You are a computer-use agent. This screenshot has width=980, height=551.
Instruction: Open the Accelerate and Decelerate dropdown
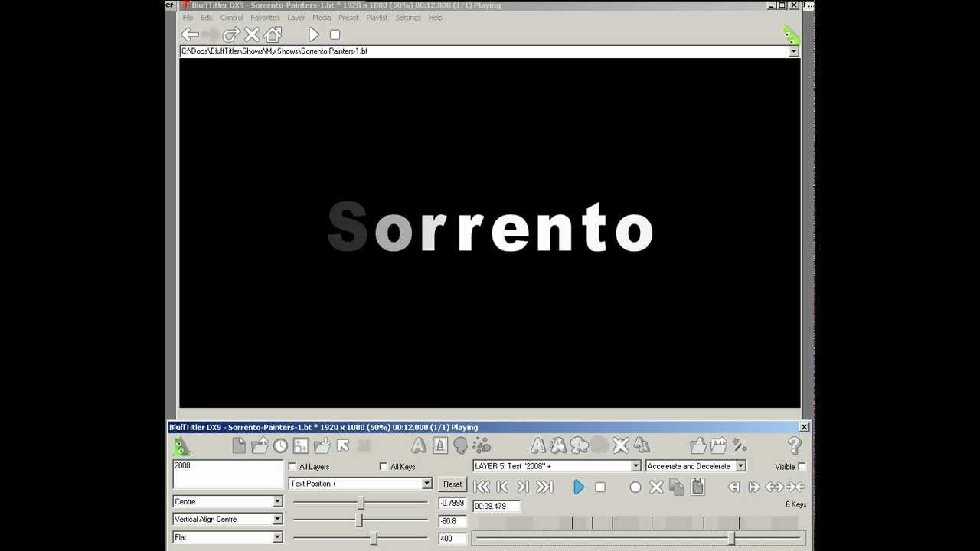click(740, 466)
